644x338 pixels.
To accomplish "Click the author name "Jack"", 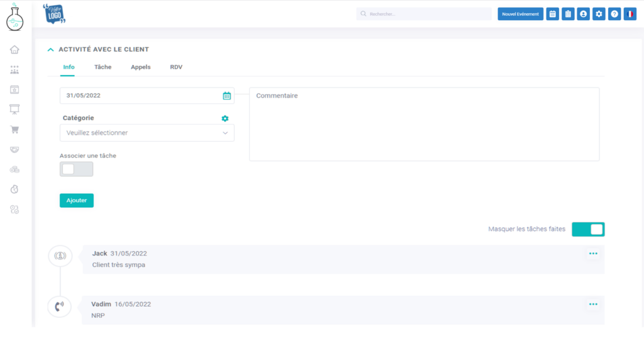I will tap(99, 253).
